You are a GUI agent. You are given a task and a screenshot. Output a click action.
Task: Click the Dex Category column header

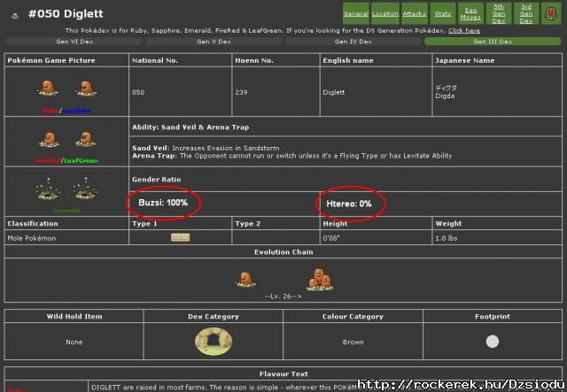214,317
